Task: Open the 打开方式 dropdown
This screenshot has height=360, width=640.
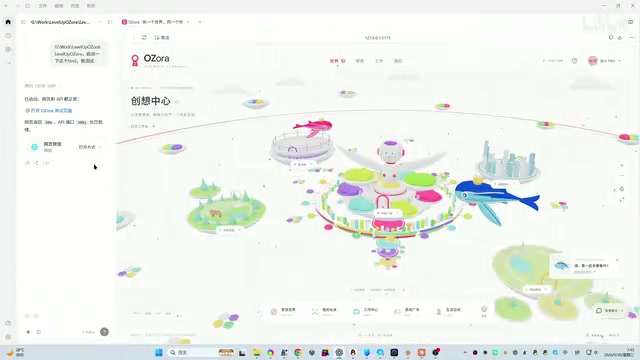Action: coord(90,147)
